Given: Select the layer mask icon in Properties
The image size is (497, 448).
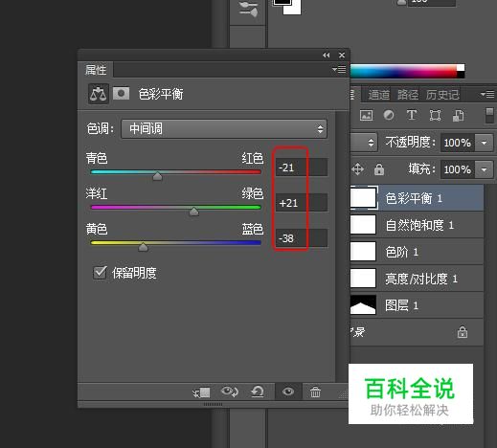Looking at the screenshot, I should [x=122, y=94].
